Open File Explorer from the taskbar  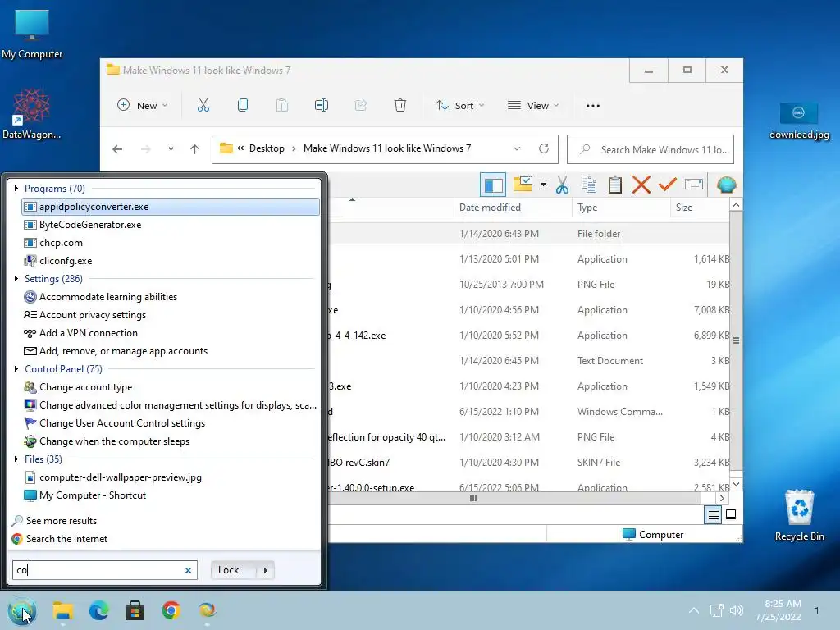click(62, 610)
